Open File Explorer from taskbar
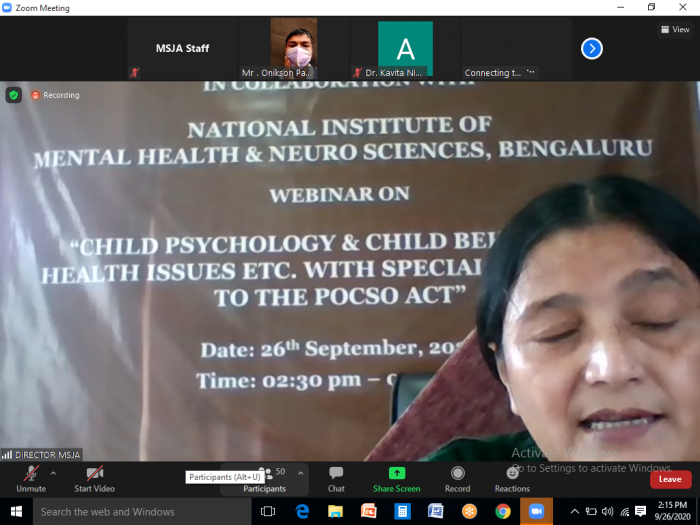Image resolution: width=700 pixels, height=525 pixels. tap(335, 512)
